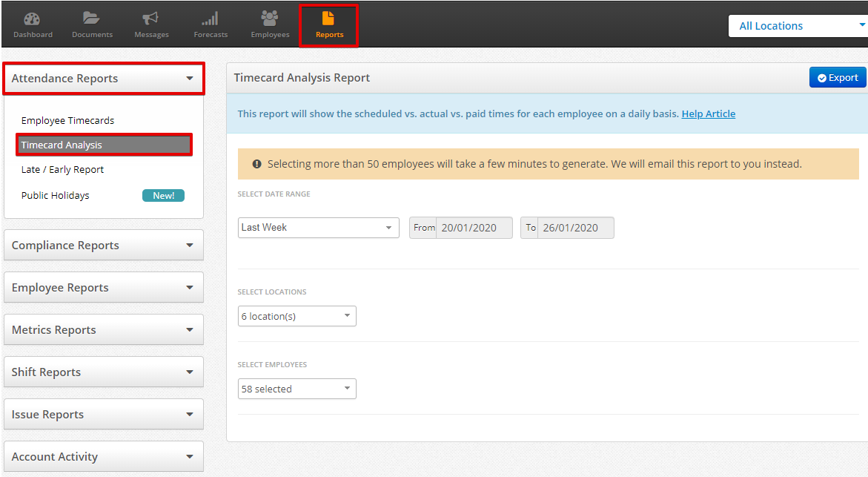Open the 6 location(s) dropdown

296,316
